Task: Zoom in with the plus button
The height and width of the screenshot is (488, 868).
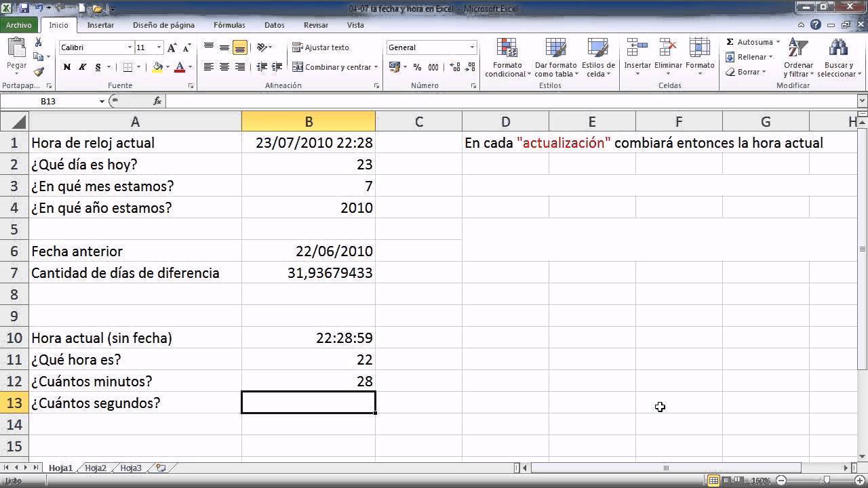Action: (859, 481)
